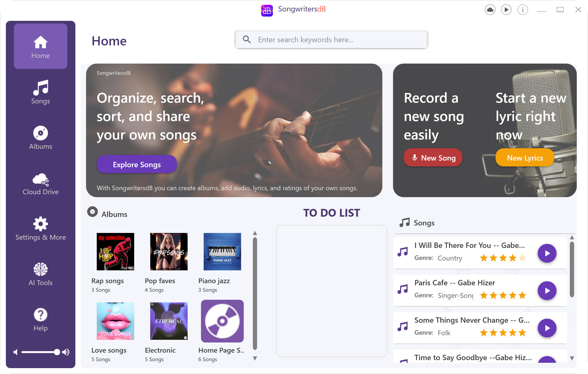Click the SongwritersdB app logo
Viewport: 588px width, 374px height.
[267, 10]
